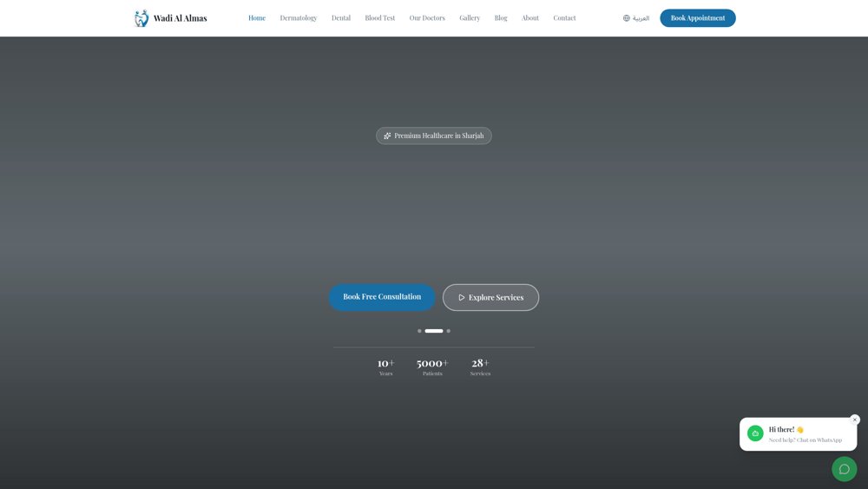Click the globe language icon
This screenshot has height=489, width=868.
click(627, 18)
